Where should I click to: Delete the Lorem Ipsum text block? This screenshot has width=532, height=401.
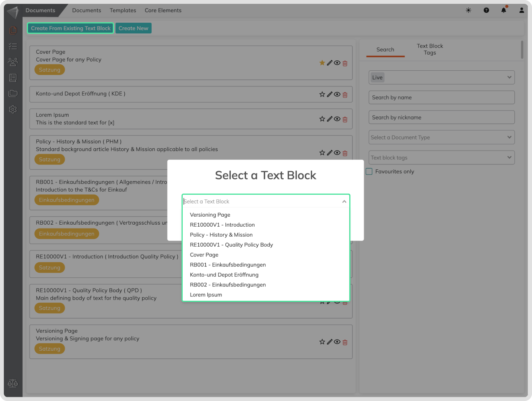click(x=345, y=119)
